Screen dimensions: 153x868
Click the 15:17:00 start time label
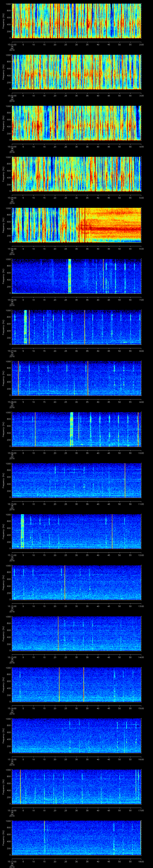click(x=12, y=861)
